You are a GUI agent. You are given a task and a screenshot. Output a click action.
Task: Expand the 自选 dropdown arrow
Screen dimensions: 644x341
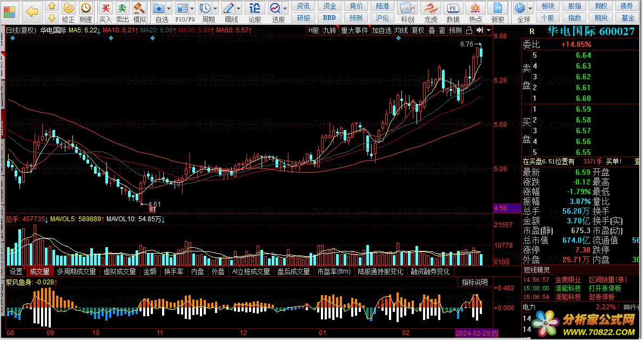pyautogui.click(x=169, y=9)
